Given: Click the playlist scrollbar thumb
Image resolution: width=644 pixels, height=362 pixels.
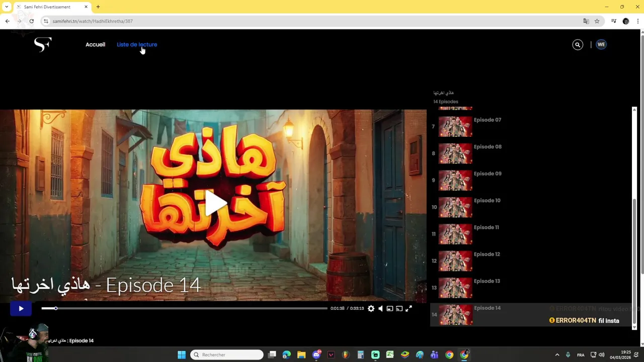Looking at the screenshot, I should (x=634, y=261).
